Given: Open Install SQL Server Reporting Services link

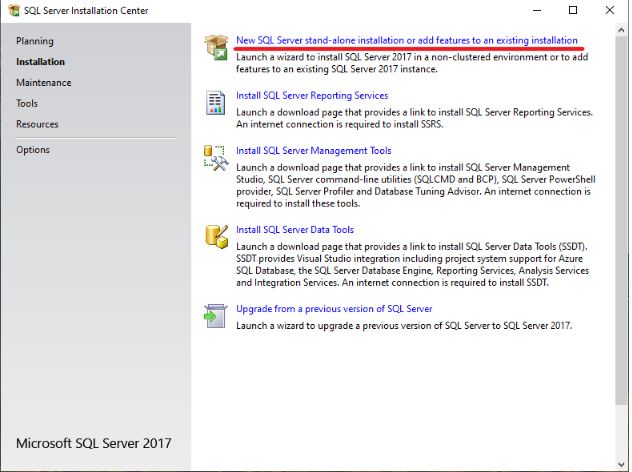Looking at the screenshot, I should (x=312, y=96).
